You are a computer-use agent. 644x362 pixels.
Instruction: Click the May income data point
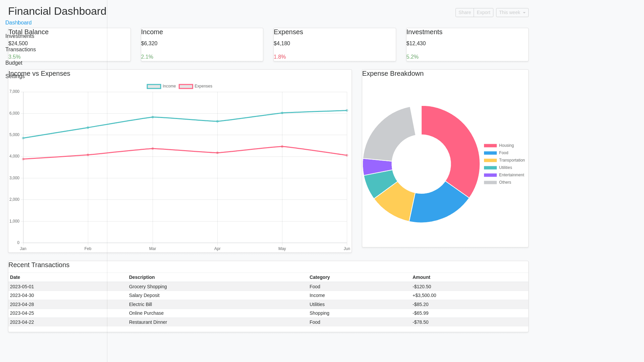pyautogui.click(x=282, y=113)
